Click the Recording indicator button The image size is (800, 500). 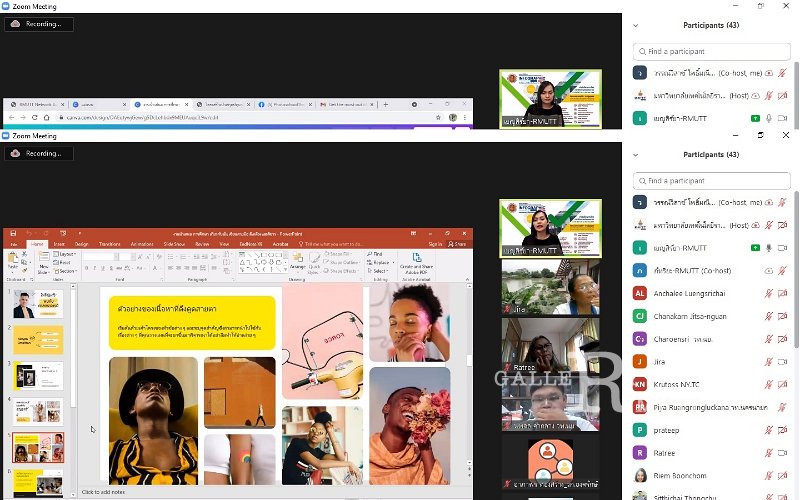[39, 153]
